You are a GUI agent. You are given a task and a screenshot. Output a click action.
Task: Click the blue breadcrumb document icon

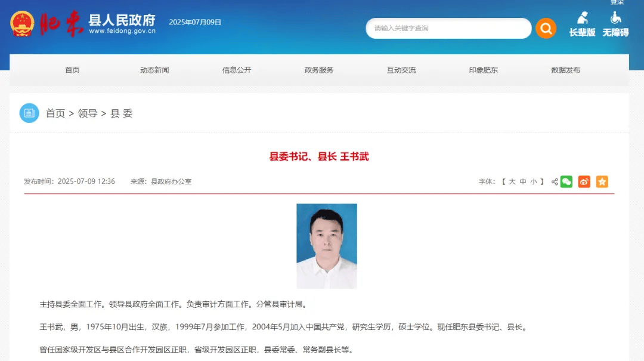point(29,113)
